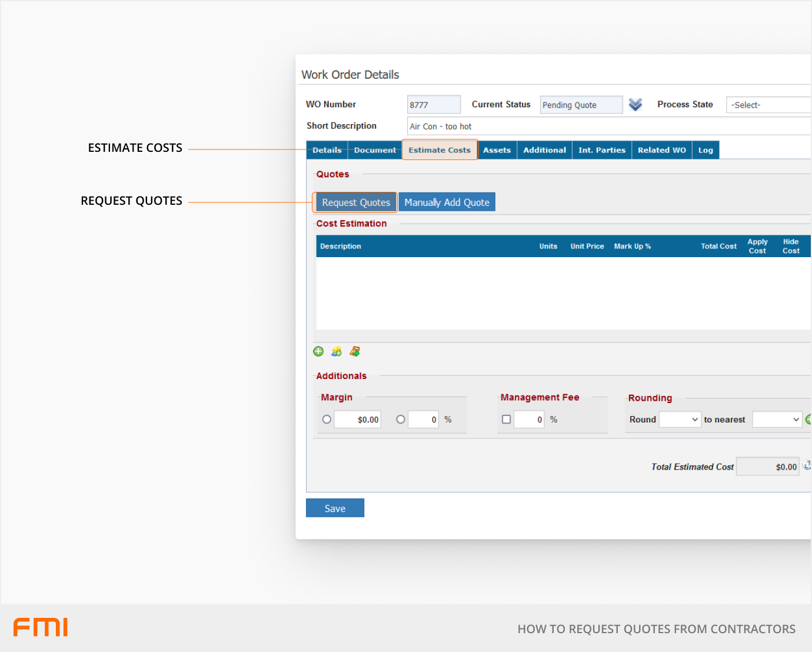Select the Margin percentage radio button

(x=401, y=420)
